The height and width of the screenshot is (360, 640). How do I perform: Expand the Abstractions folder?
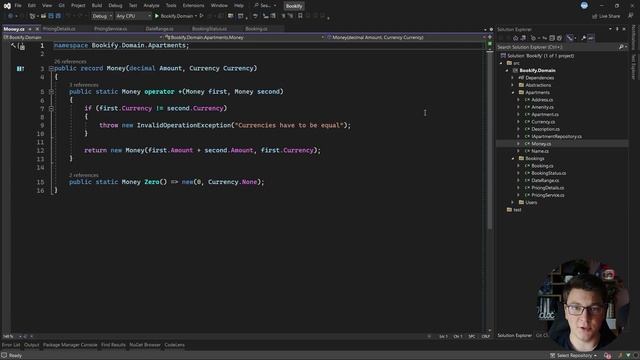(513, 85)
